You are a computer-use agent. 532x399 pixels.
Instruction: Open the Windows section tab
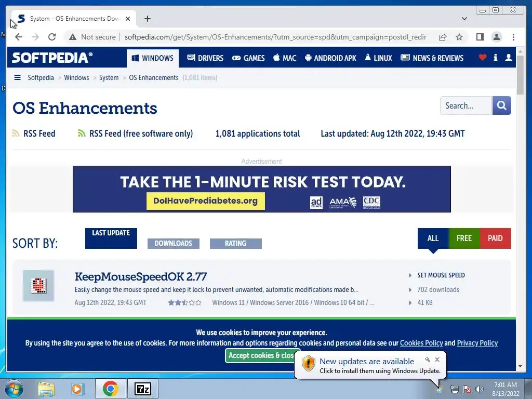152,58
